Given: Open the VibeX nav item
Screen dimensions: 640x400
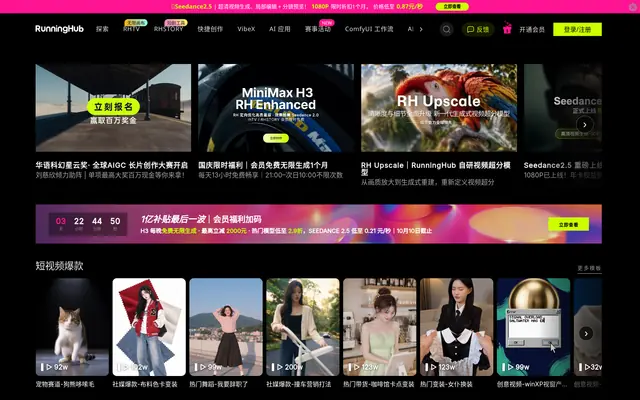Looking at the screenshot, I should pyautogui.click(x=246, y=29).
